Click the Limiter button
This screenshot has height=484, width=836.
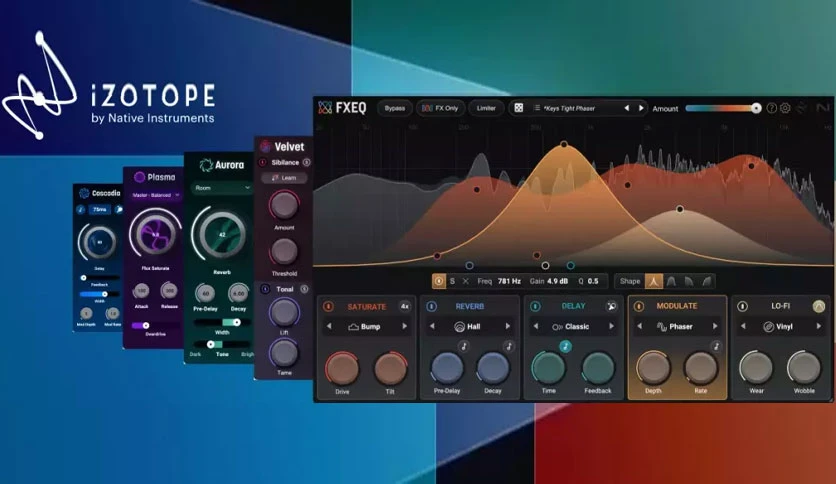click(x=486, y=108)
